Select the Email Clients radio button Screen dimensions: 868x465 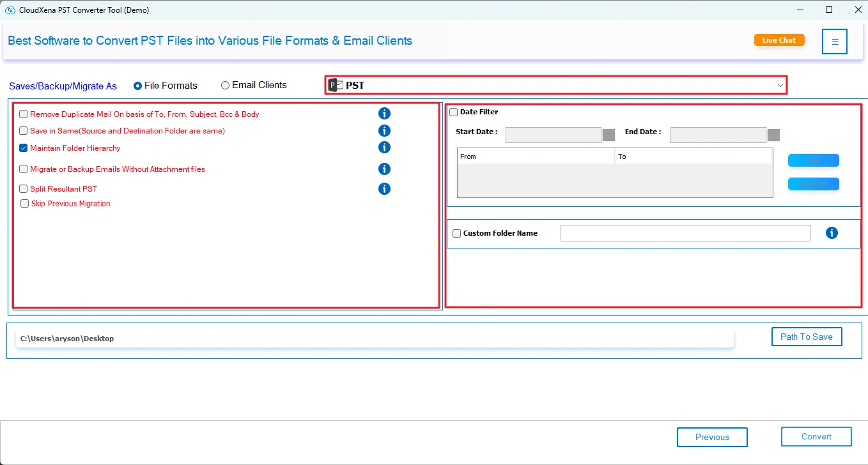(225, 86)
